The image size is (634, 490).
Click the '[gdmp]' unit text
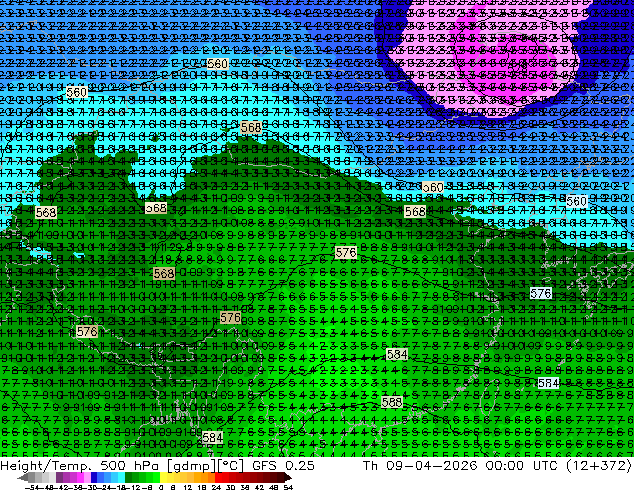[x=192, y=466]
